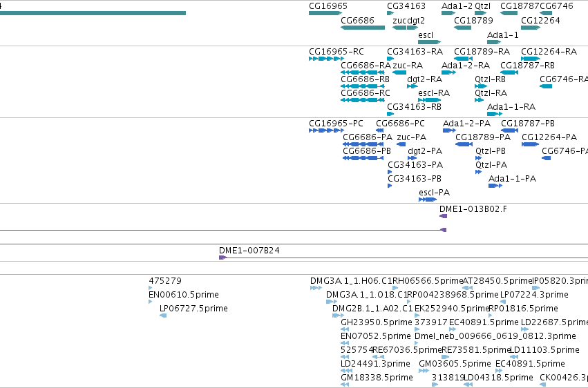Click transcript CG6686-RB
Viewport: 588px width, 388px height.
click(366, 79)
